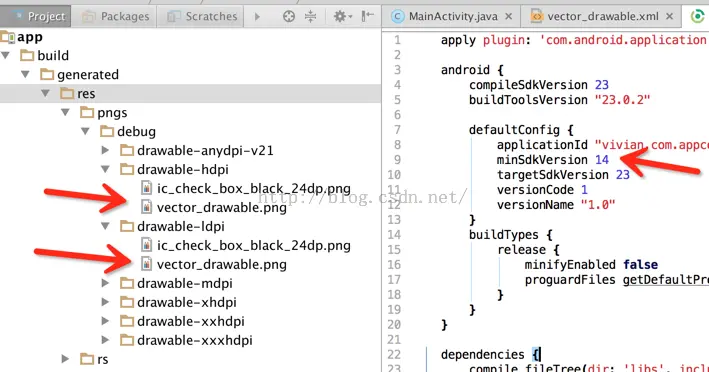The image size is (709, 372).
Task: Show more view tabs arrow
Action: (x=257, y=17)
